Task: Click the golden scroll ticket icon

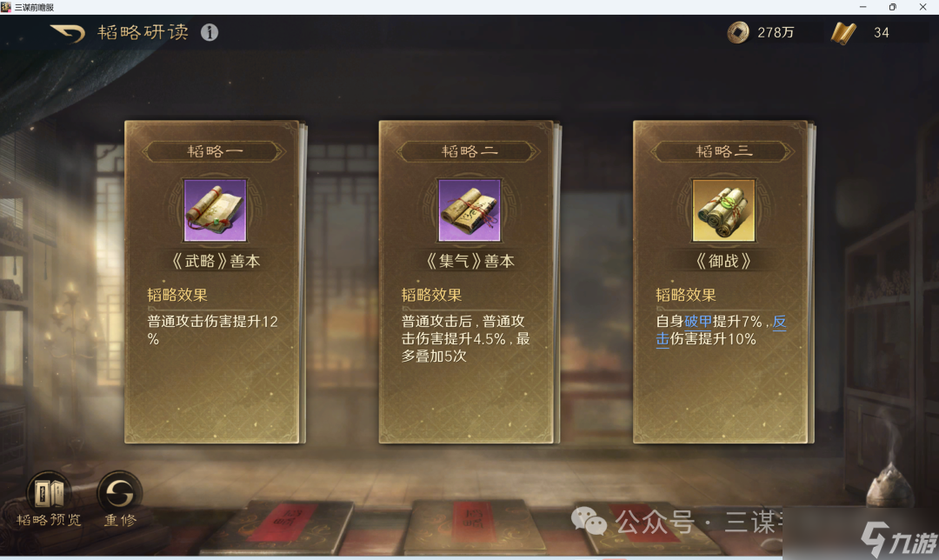Action: (x=843, y=33)
